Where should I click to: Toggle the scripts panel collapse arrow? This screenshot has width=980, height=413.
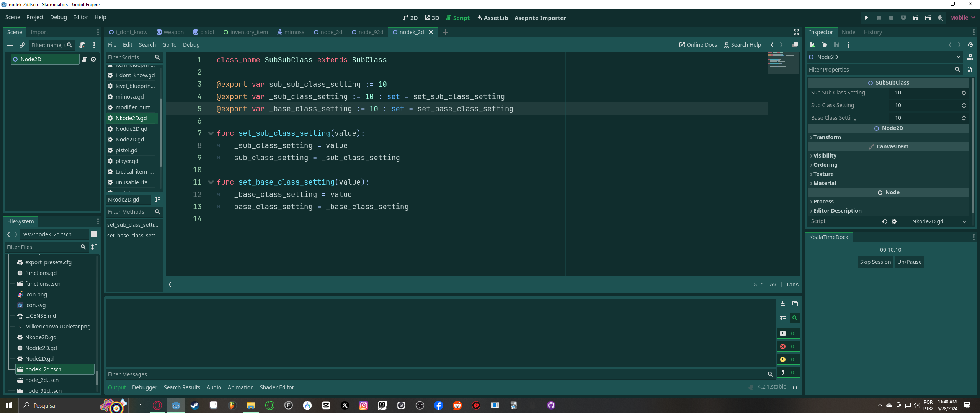point(170,284)
